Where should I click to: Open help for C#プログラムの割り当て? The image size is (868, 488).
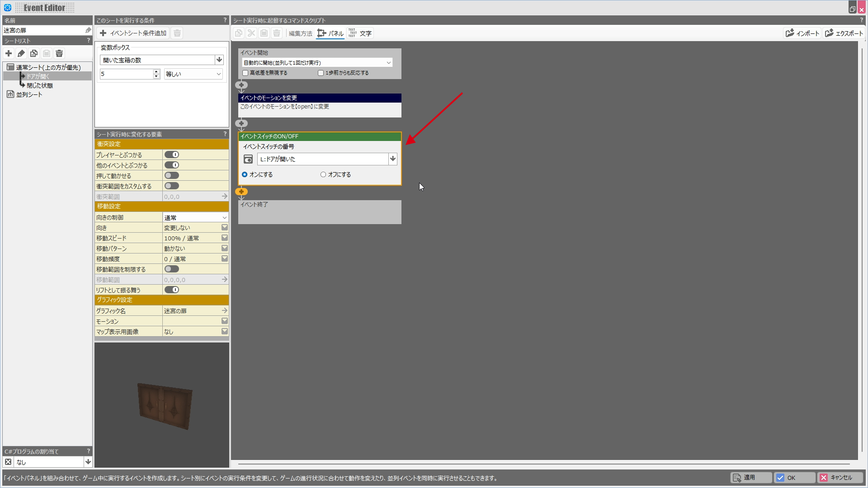(88, 451)
